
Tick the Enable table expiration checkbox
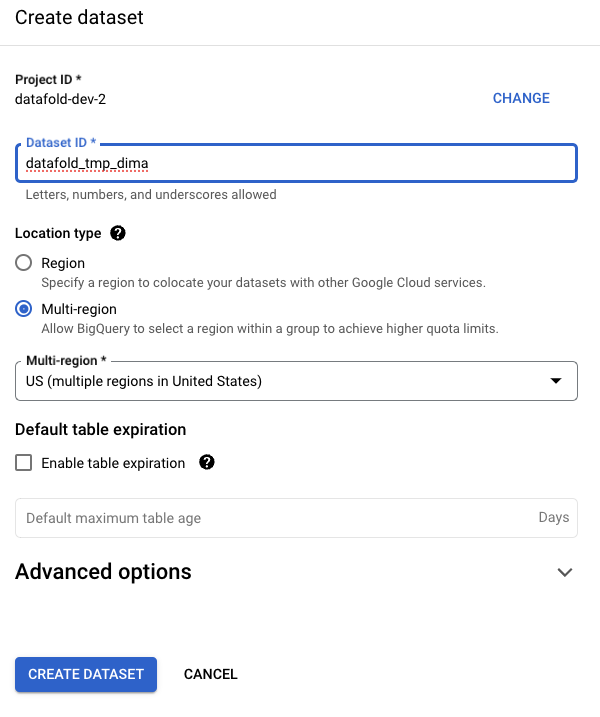click(x=23, y=462)
